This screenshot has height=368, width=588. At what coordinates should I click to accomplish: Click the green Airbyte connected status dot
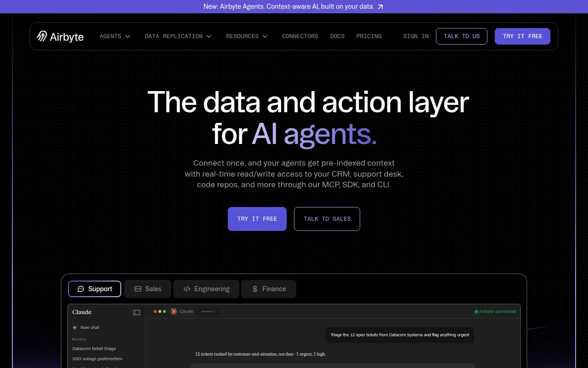pos(476,311)
